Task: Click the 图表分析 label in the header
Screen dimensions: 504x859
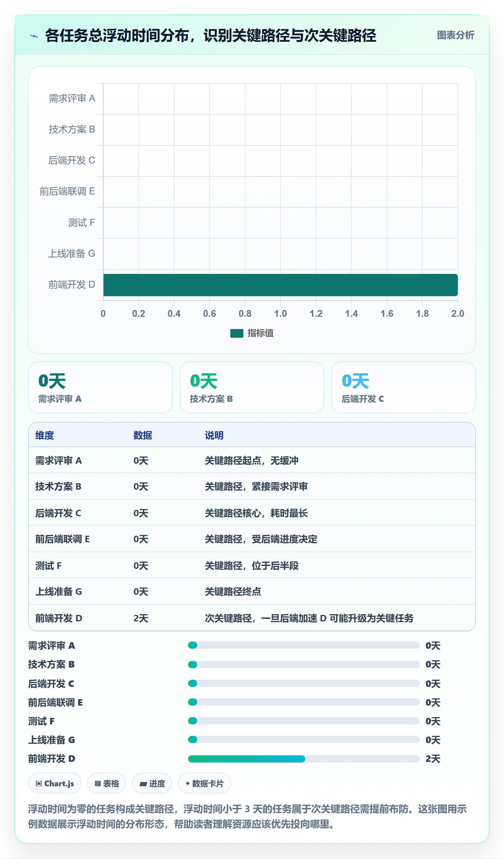Action: point(455,35)
